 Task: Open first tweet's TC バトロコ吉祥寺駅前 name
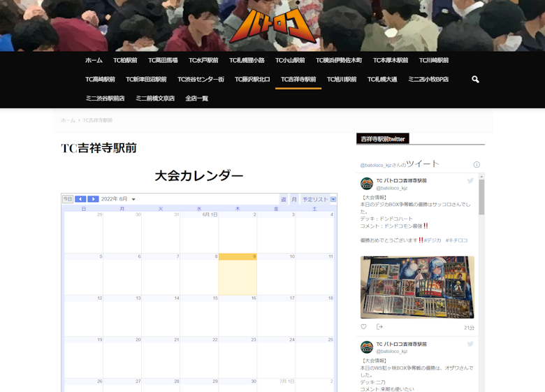click(x=402, y=180)
